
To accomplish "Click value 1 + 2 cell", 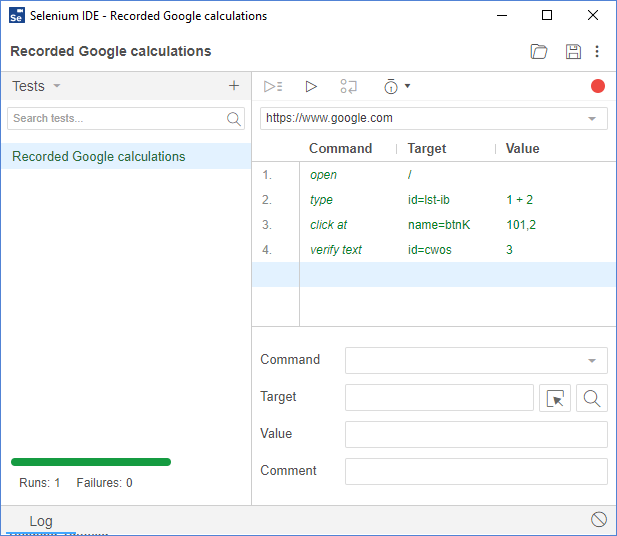I will [519, 200].
